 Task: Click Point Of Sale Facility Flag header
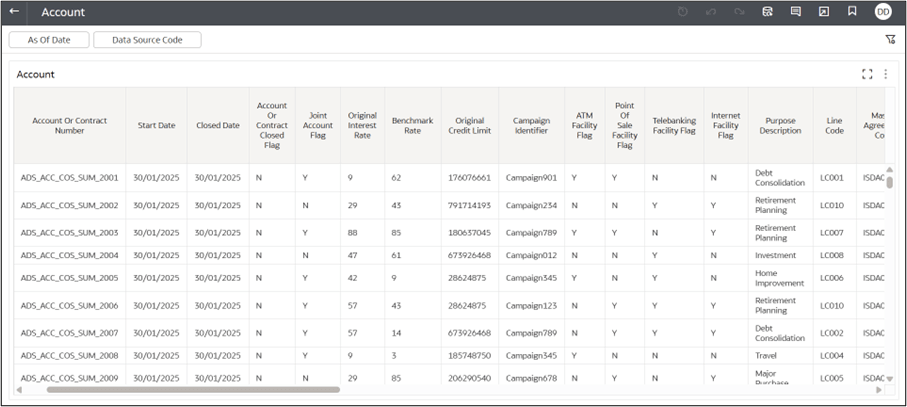(625, 125)
